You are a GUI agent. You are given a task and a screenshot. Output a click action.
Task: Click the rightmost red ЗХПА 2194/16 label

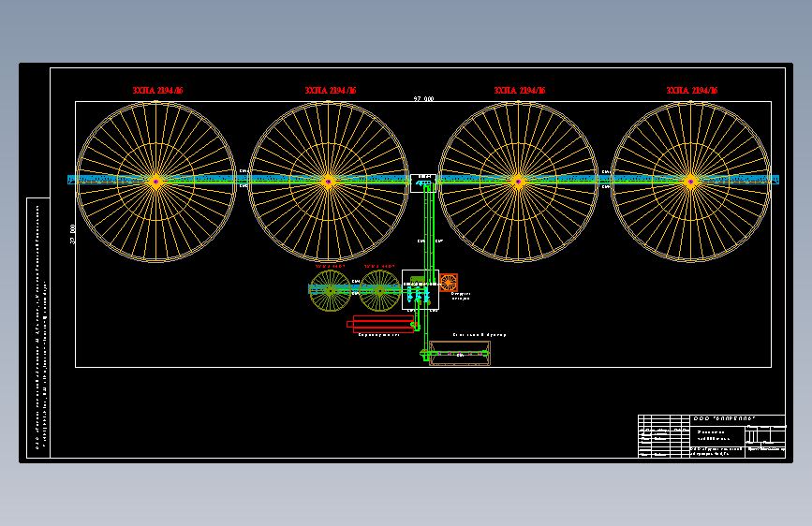coord(692,91)
